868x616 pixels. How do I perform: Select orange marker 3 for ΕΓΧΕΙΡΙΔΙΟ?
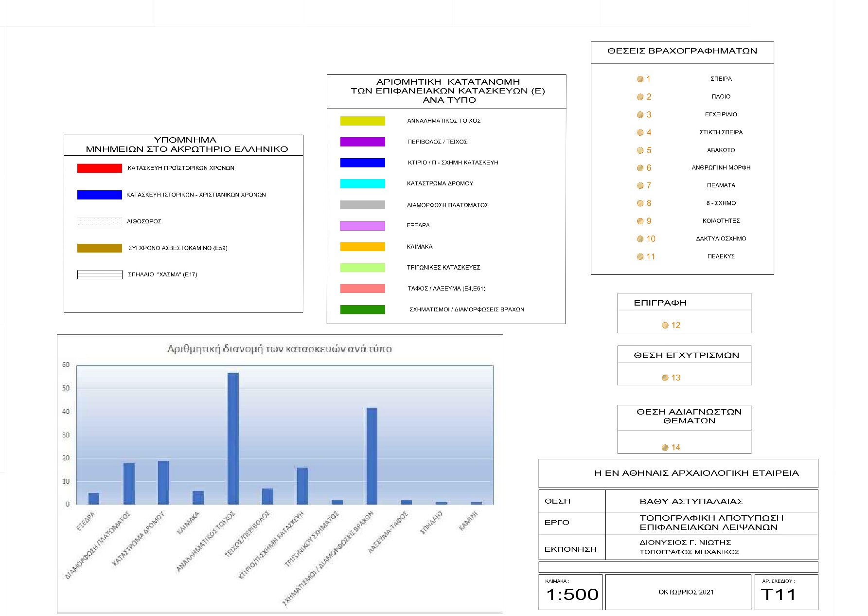640,115
